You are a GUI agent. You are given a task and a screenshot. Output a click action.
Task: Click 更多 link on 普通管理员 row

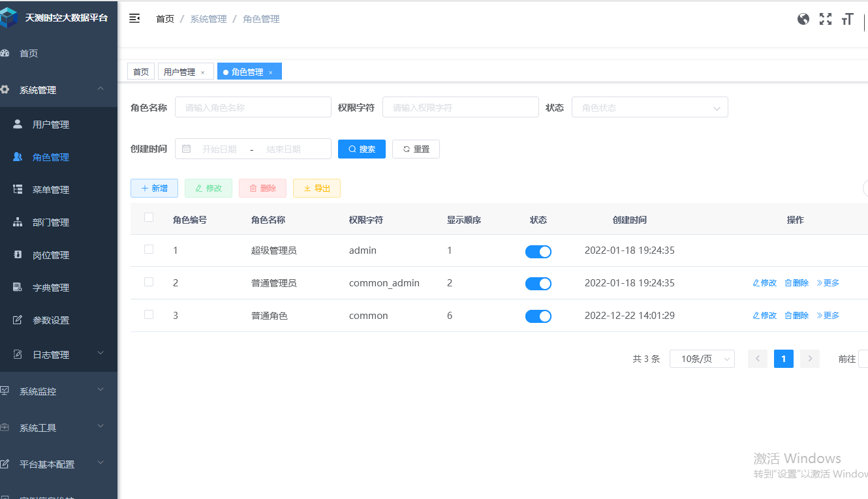coord(828,282)
